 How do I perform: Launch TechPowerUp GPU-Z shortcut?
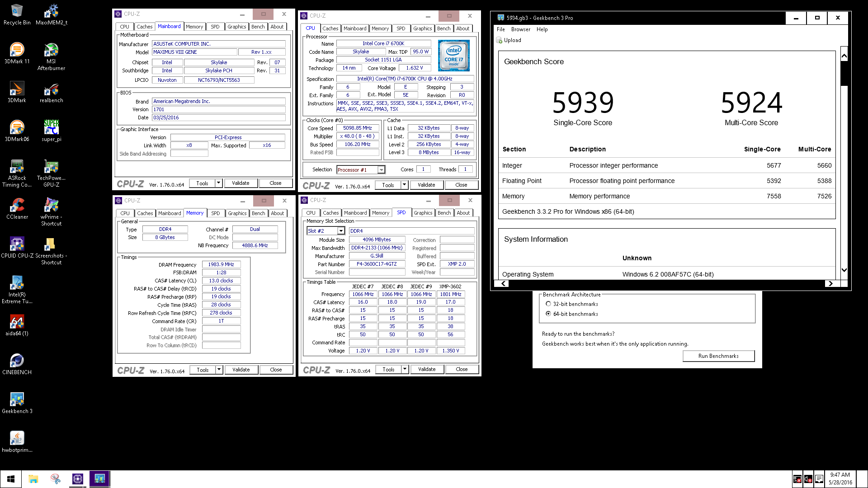click(x=51, y=173)
